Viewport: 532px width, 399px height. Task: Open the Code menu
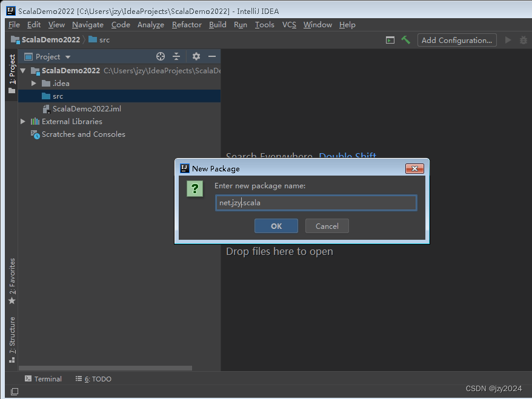click(x=121, y=25)
